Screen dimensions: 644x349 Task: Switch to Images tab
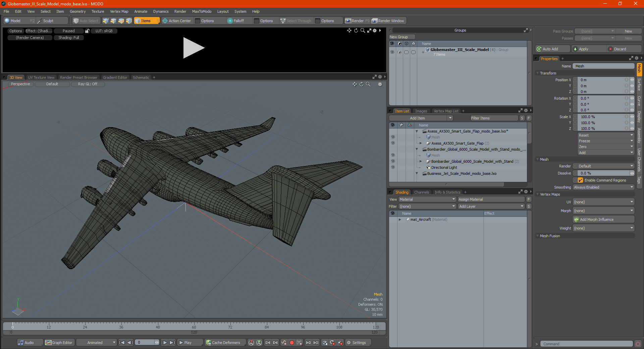click(421, 111)
